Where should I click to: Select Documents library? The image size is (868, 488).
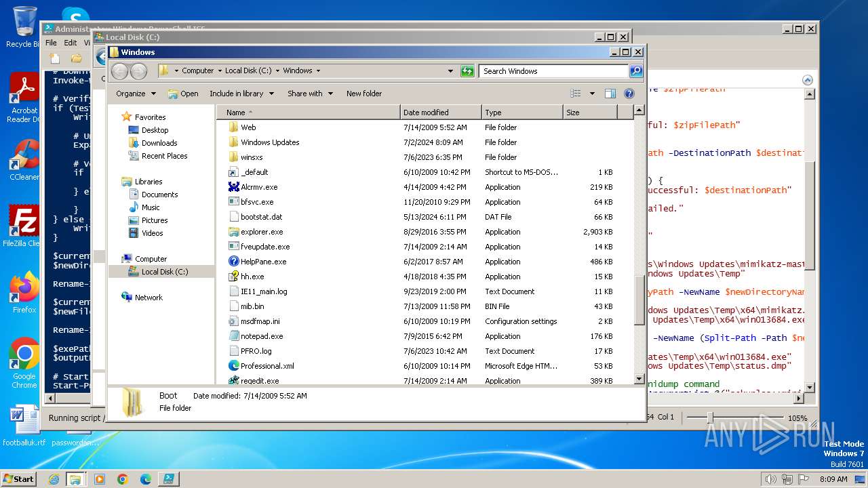tap(153, 195)
